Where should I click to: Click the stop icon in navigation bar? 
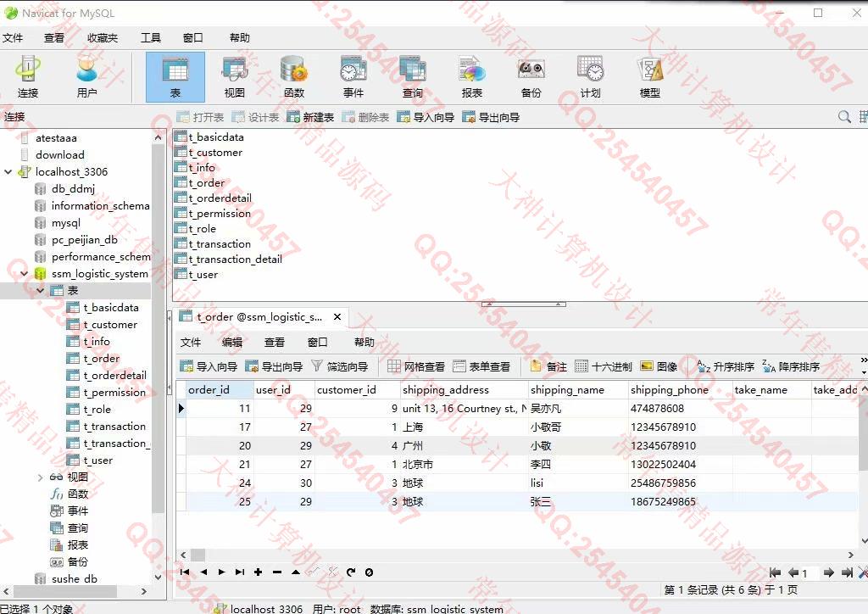[x=370, y=572]
